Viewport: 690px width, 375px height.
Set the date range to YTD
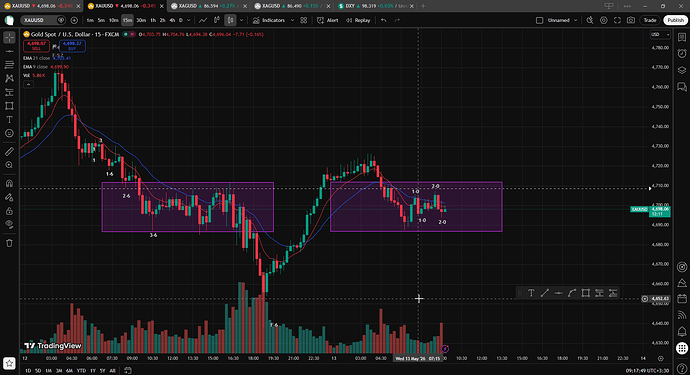click(x=81, y=371)
